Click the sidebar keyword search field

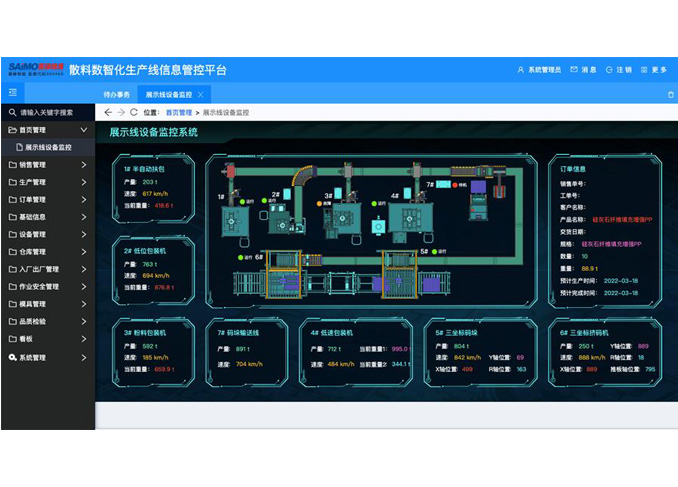click(x=52, y=112)
